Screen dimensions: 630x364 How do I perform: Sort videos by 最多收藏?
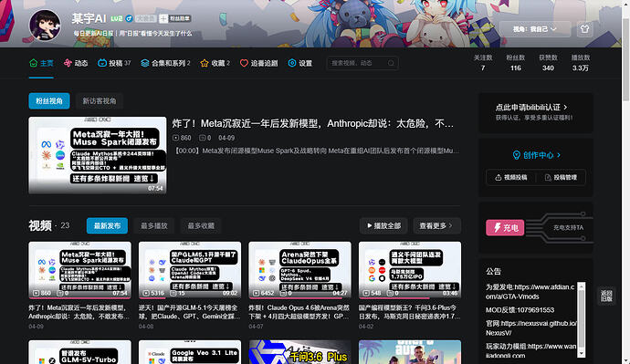[201, 226]
